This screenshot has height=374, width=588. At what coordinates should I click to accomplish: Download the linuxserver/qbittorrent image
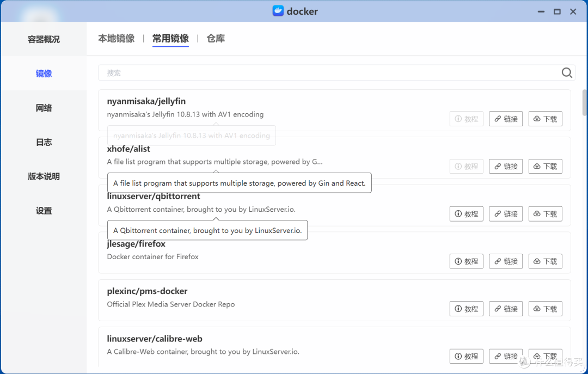(545, 214)
